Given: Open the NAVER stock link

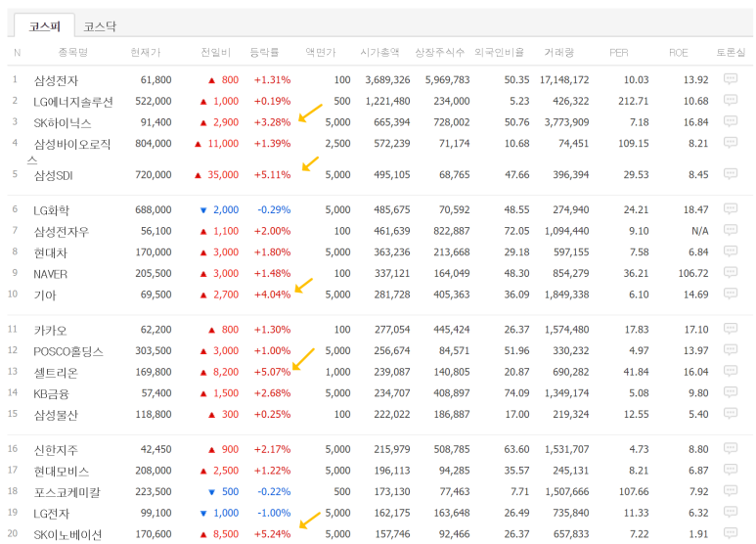Looking at the screenshot, I should (51, 274).
